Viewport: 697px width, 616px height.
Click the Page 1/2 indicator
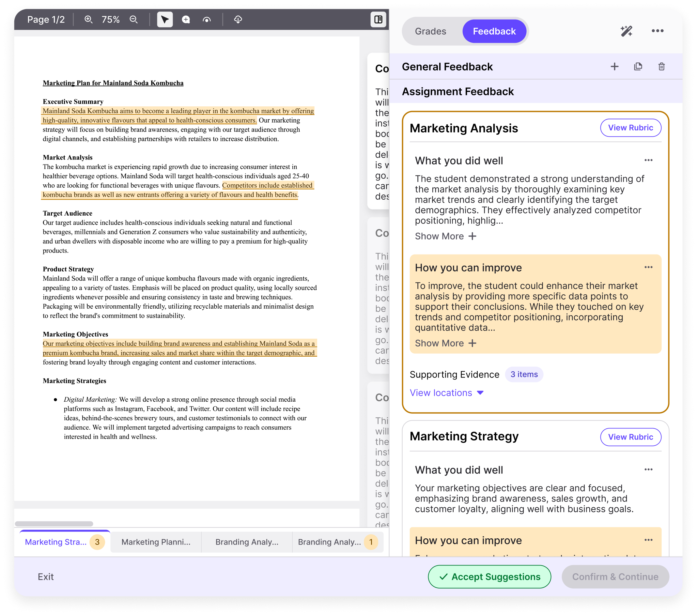tap(46, 20)
